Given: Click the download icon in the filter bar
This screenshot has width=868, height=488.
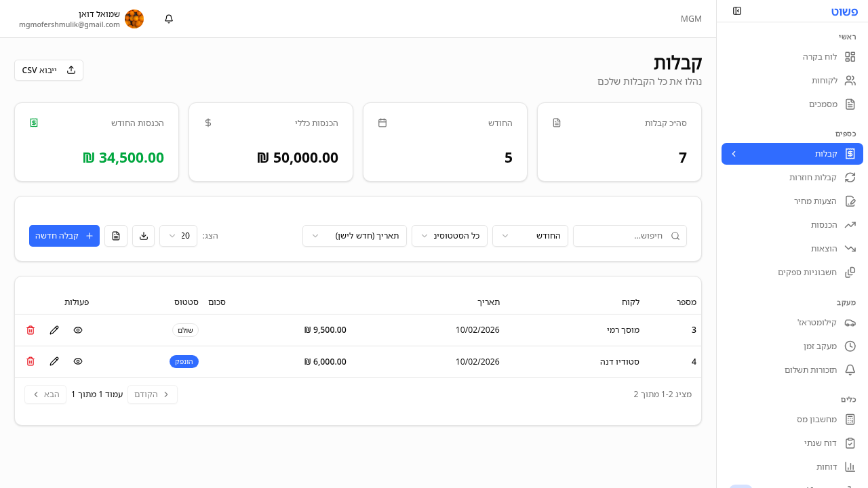Looking at the screenshot, I should coord(143,235).
